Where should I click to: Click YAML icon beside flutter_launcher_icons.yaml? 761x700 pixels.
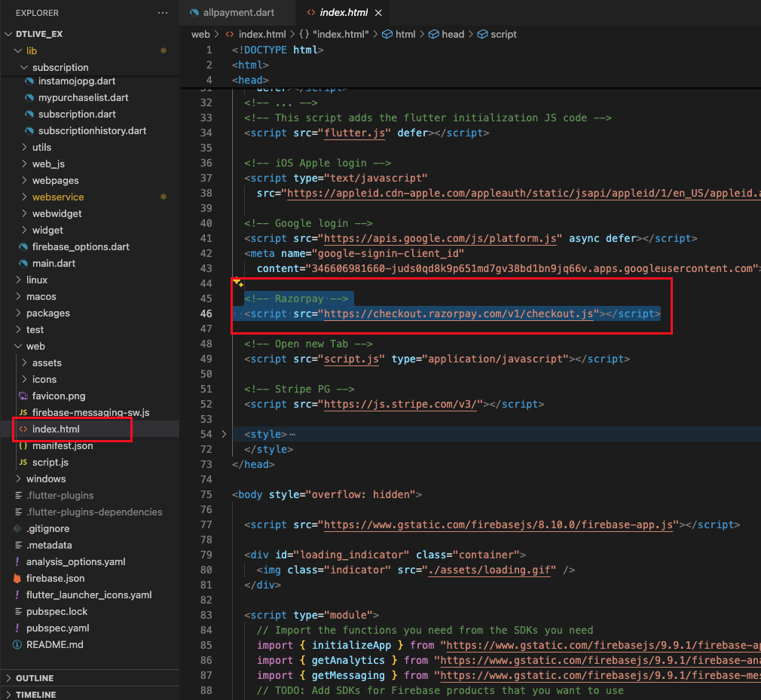(x=17, y=595)
